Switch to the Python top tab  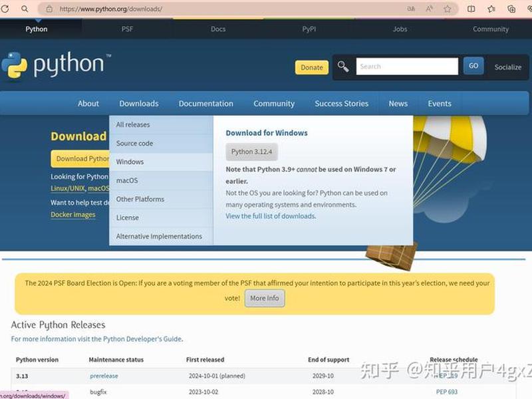[37, 29]
